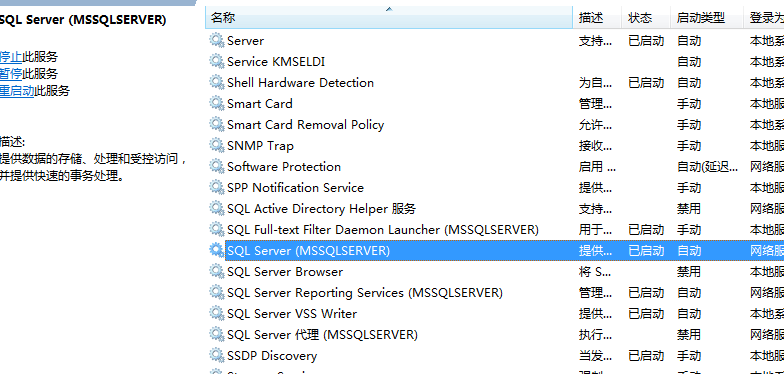
Task: Select SQL Server Reporting Services name
Action: (365, 292)
